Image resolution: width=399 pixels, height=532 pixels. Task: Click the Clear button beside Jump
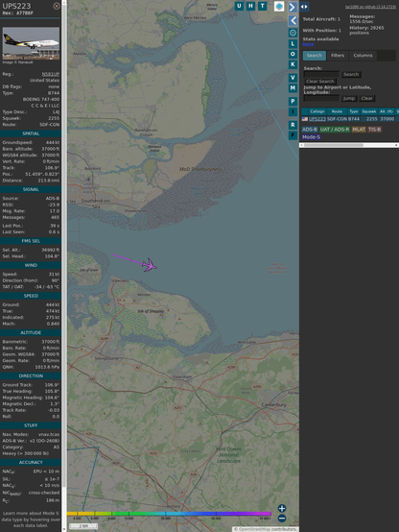(366, 98)
